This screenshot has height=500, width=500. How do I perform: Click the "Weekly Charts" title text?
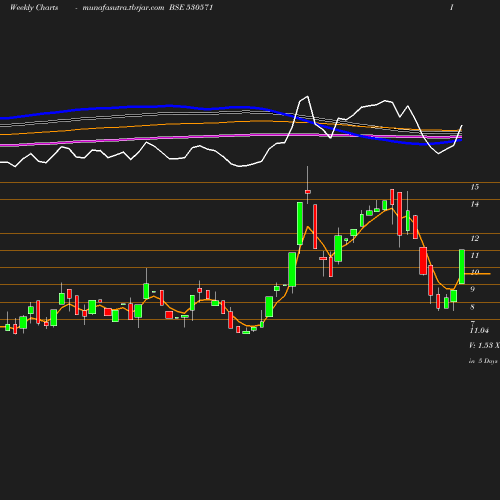34,8
